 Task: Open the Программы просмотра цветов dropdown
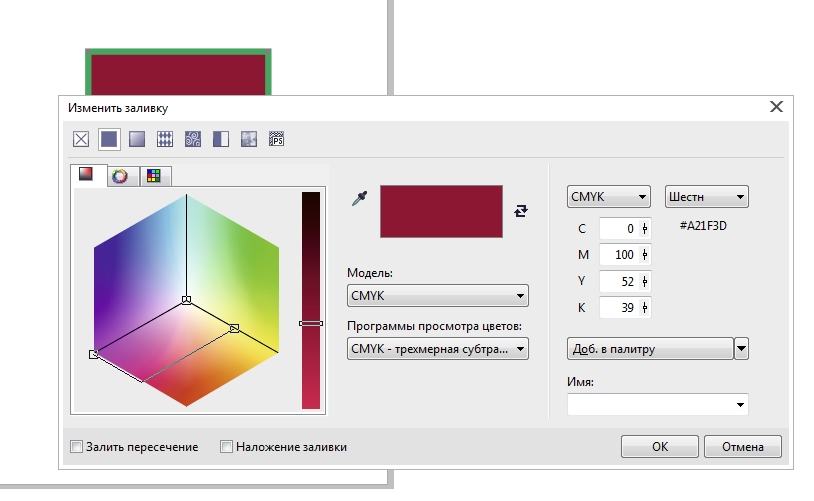point(438,349)
